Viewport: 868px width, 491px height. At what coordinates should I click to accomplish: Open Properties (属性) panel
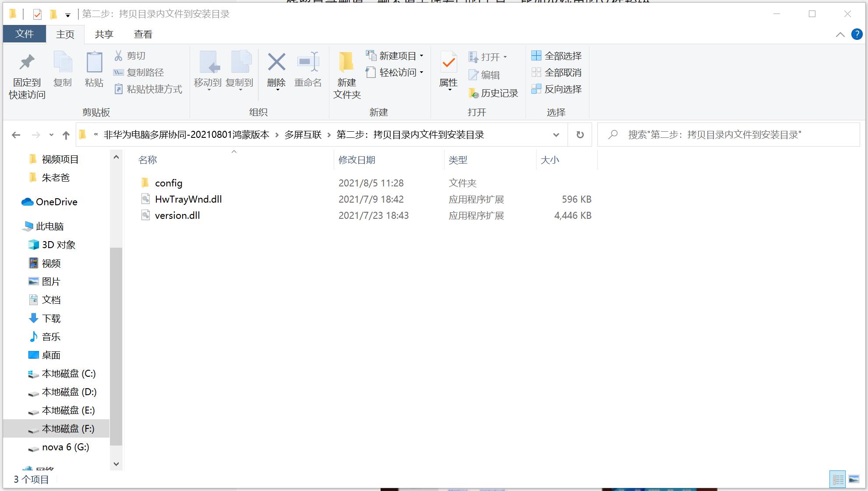(448, 70)
